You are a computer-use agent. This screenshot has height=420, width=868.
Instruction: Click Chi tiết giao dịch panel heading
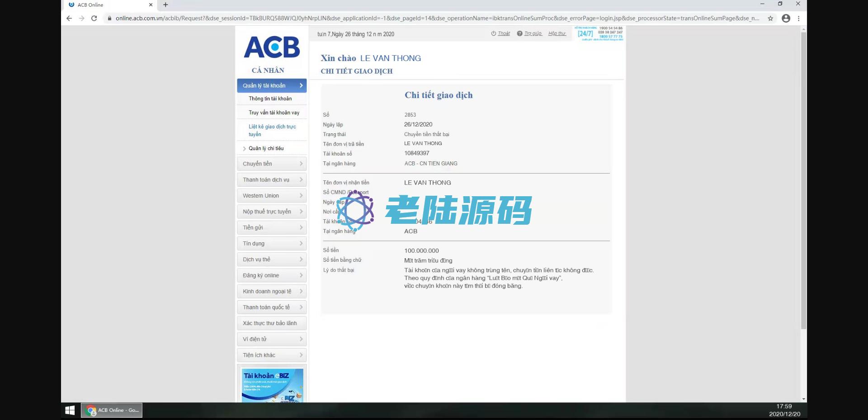click(439, 95)
